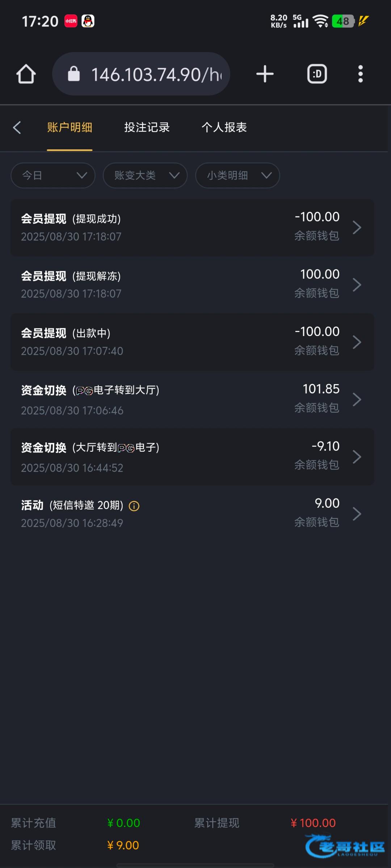Select the 账户明细 tab
The height and width of the screenshot is (868, 391).
70,127
